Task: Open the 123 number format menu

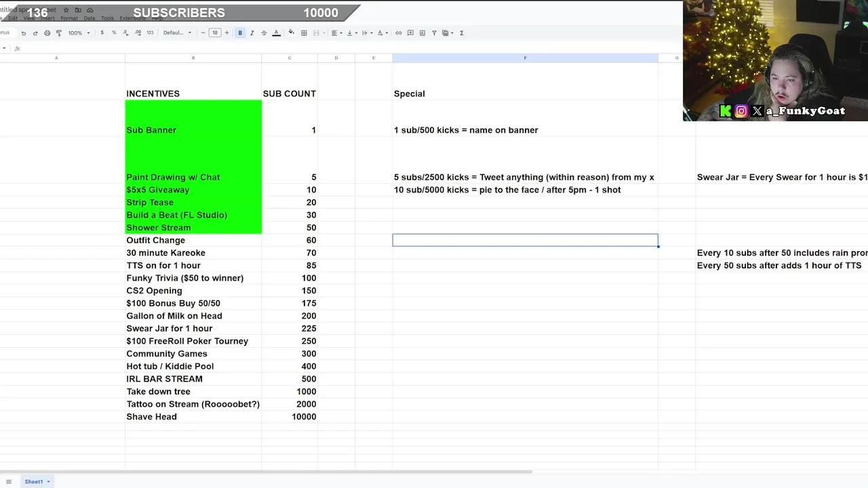Action: point(150,33)
